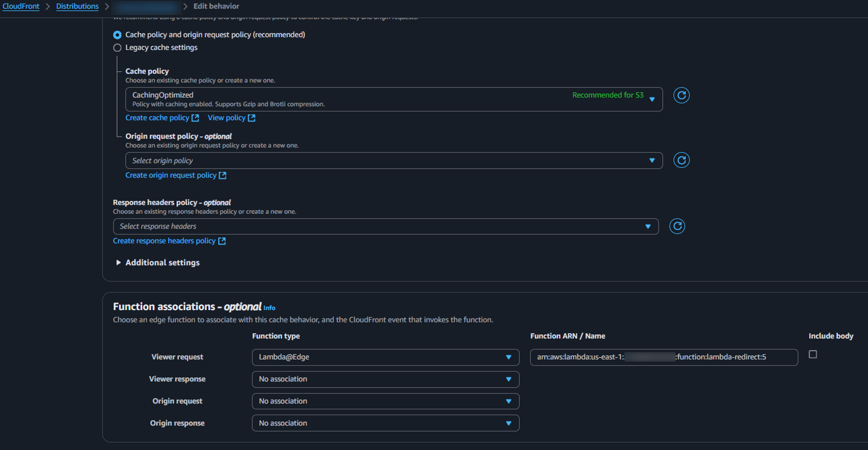Change Viewer request Lambda@Edge function type
The width and height of the screenshot is (868, 450).
point(385,357)
